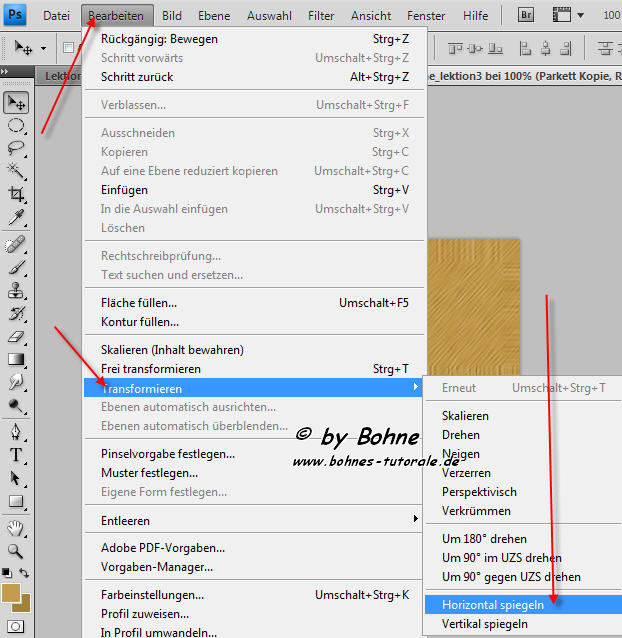622x638 pixels.
Task: Open the Bild menu
Action: [x=172, y=16]
